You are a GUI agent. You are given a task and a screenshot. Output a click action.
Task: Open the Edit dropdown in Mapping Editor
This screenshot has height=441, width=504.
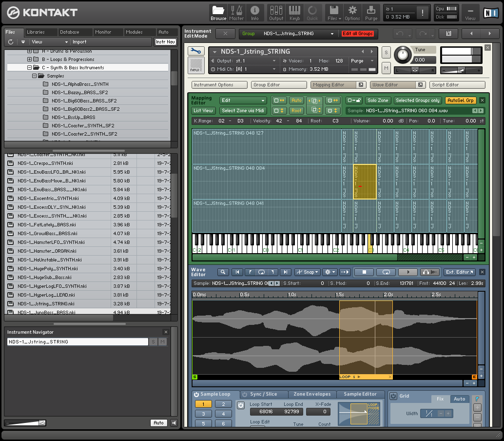point(243,100)
